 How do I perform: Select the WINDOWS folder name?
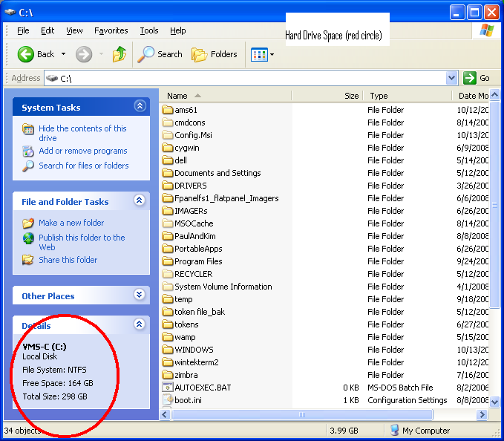pyautogui.click(x=194, y=350)
